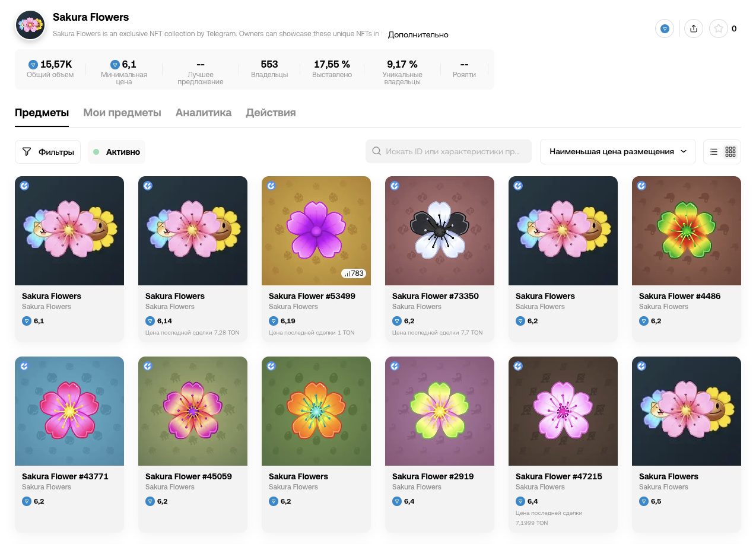
Task: Open the Sakura Flower #53499 title link
Action: (312, 296)
